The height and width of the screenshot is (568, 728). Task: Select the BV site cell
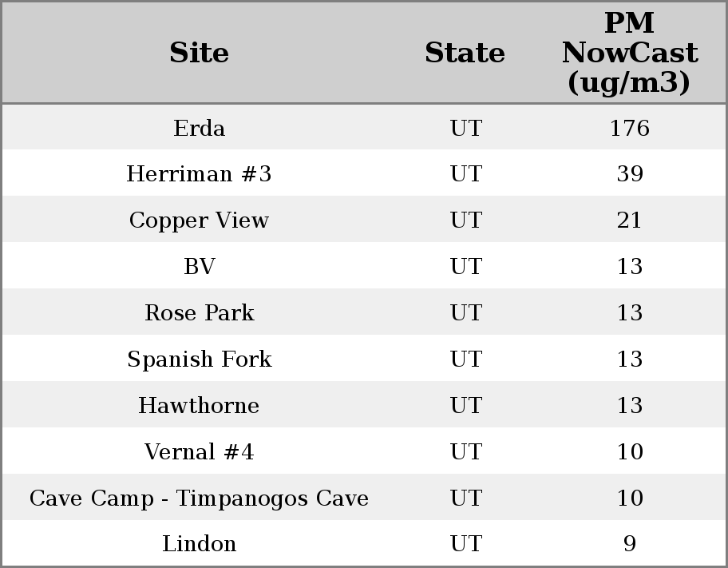(199, 267)
